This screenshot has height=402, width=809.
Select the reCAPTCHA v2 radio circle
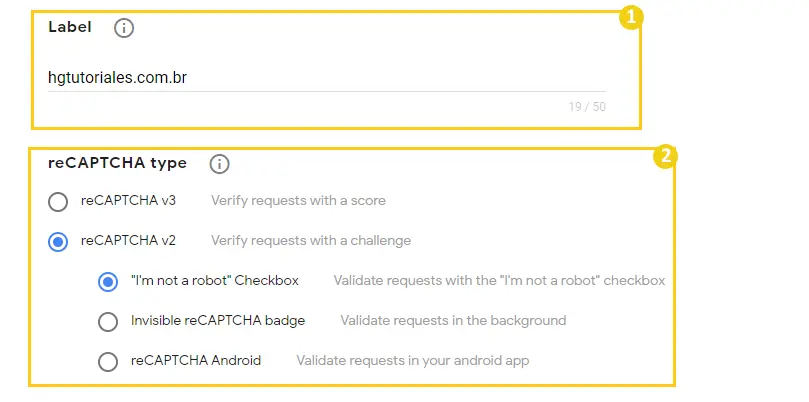click(58, 242)
